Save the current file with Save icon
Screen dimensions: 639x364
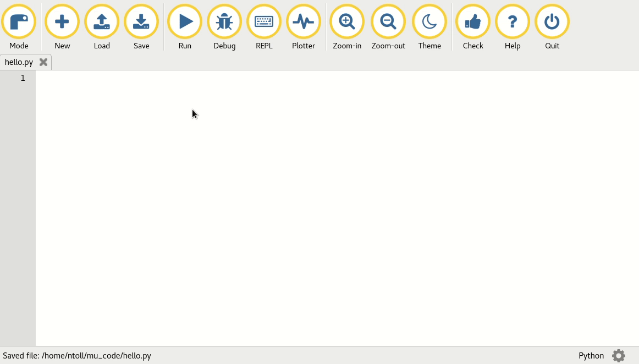pos(141,22)
